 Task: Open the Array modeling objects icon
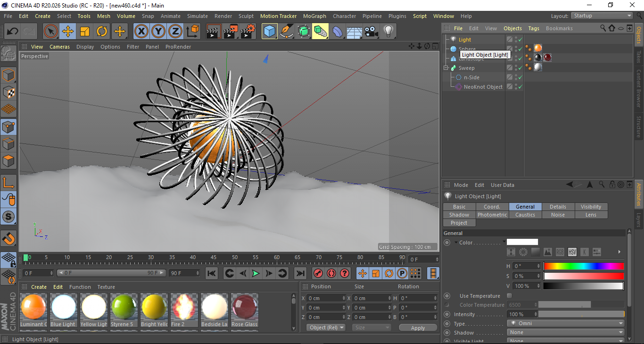coord(321,32)
